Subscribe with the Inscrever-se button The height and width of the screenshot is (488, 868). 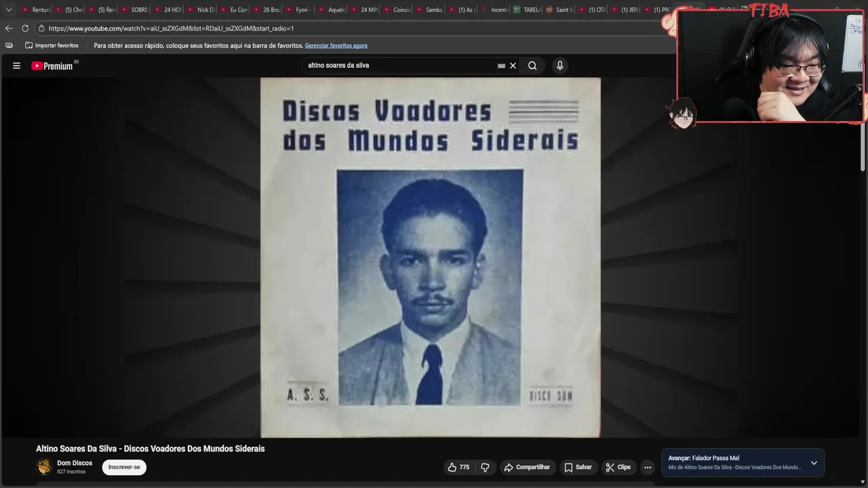pyautogui.click(x=124, y=467)
